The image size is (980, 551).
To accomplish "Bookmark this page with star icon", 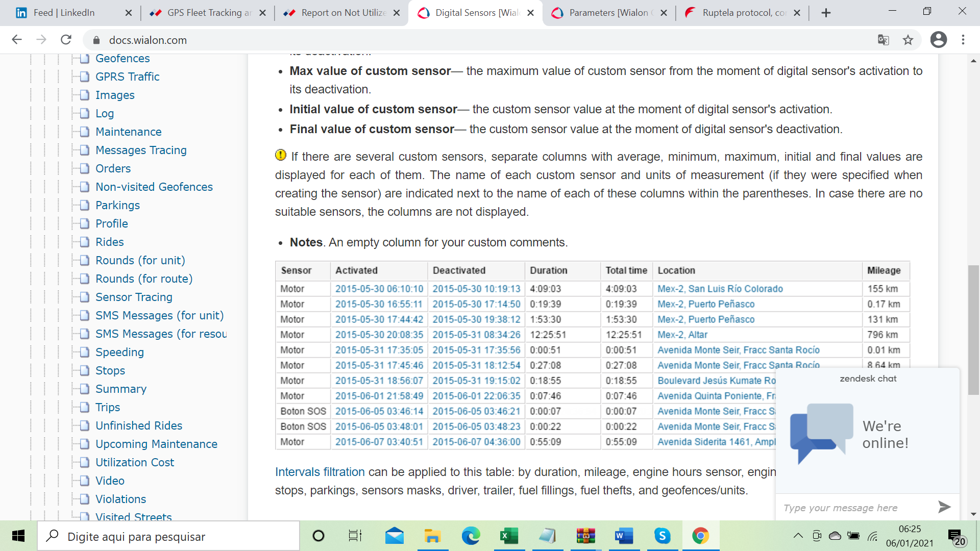I will [x=908, y=40].
